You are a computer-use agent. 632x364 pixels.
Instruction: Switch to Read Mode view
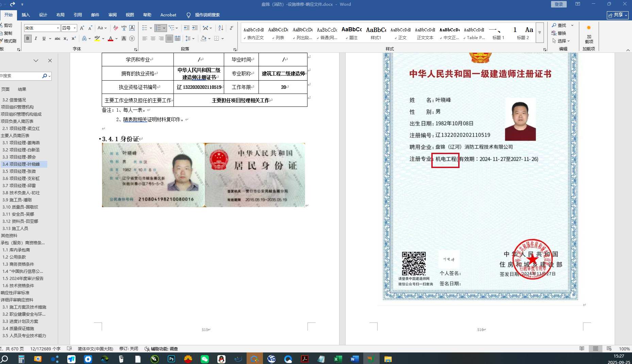pyautogui.click(x=582, y=349)
